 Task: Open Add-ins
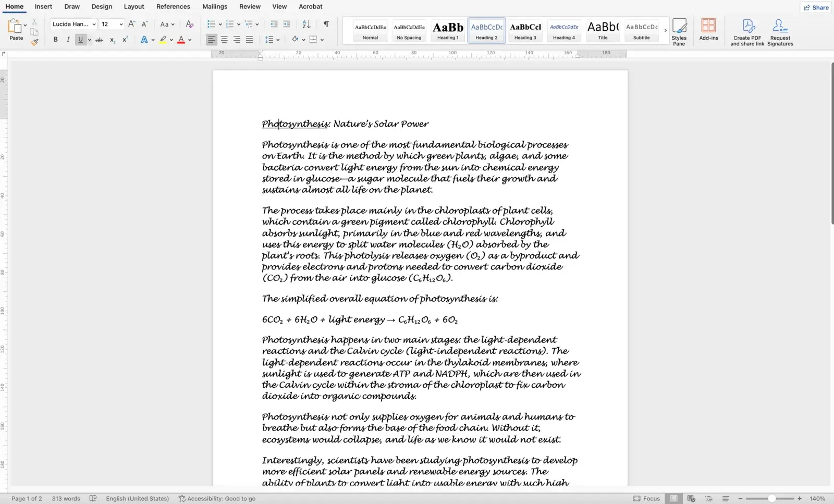(x=708, y=30)
